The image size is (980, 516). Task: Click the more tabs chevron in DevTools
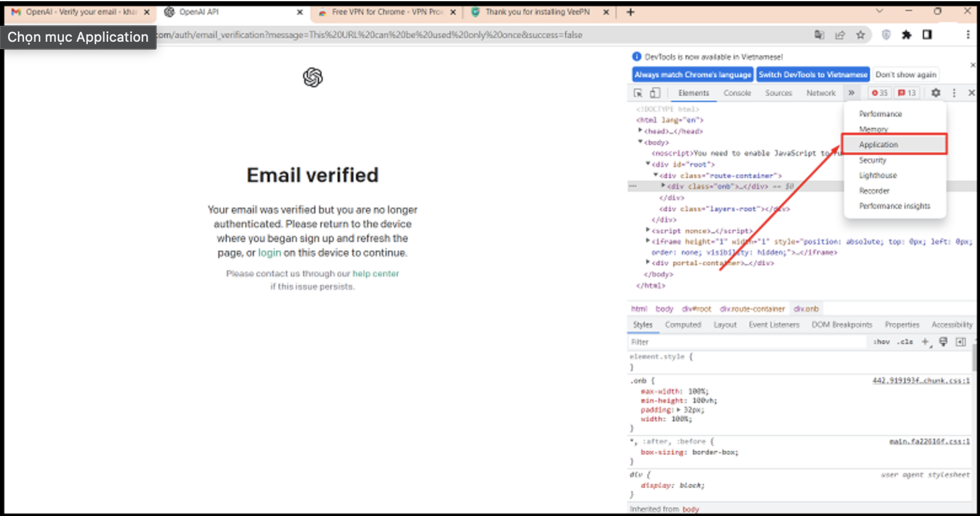pos(851,93)
